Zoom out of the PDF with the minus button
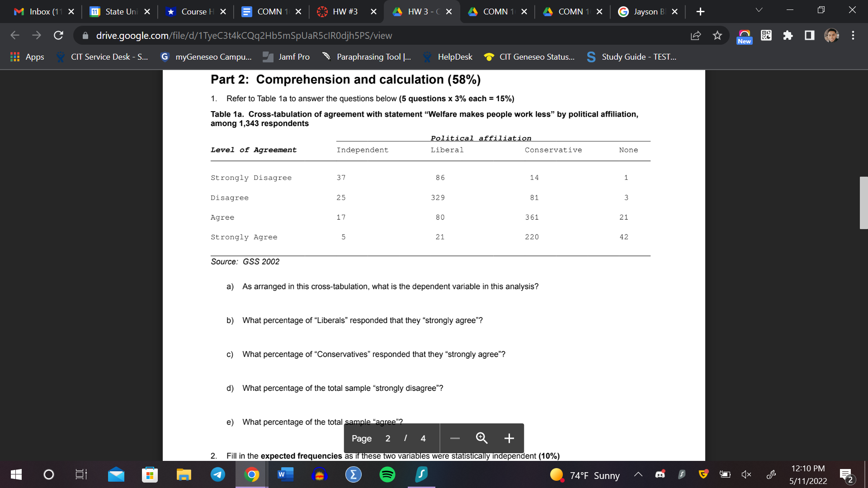 pyautogui.click(x=454, y=438)
